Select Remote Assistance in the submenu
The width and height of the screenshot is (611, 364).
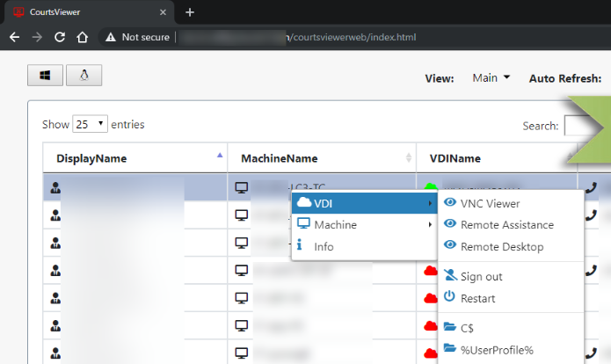506,225
